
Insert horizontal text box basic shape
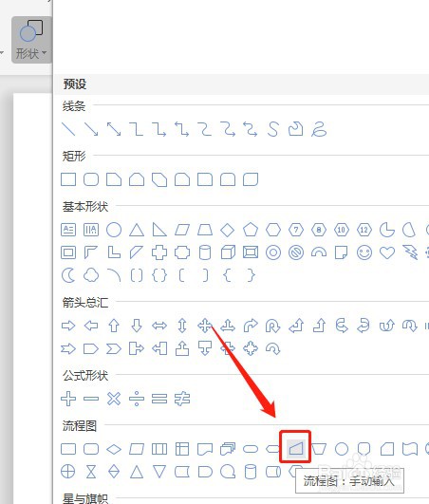pos(68,230)
